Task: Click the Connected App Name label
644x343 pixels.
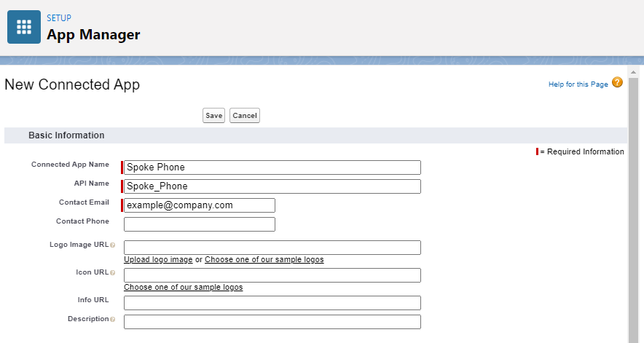Action: pos(70,165)
